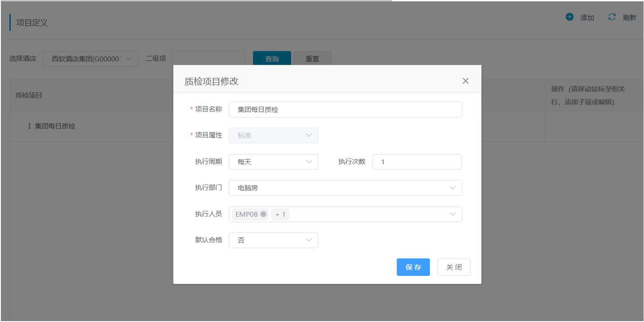This screenshot has width=644, height=322.
Task: Click the 项目名称 text field
Action: click(x=345, y=109)
